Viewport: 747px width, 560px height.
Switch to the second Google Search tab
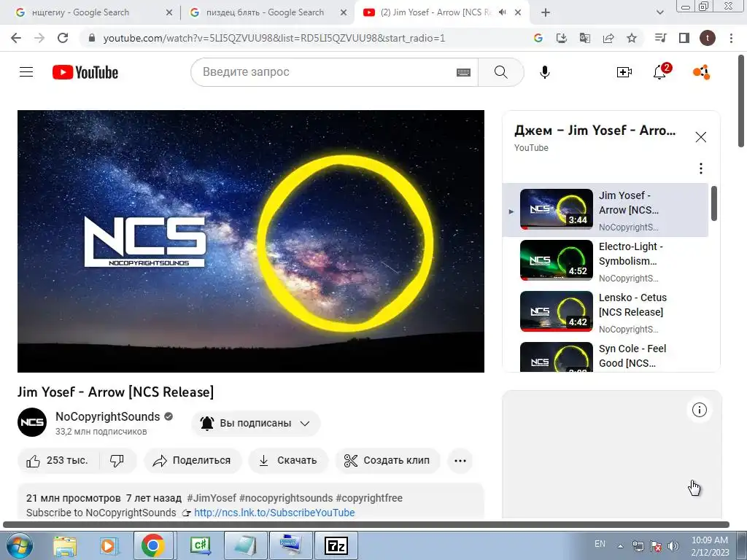[x=268, y=12]
